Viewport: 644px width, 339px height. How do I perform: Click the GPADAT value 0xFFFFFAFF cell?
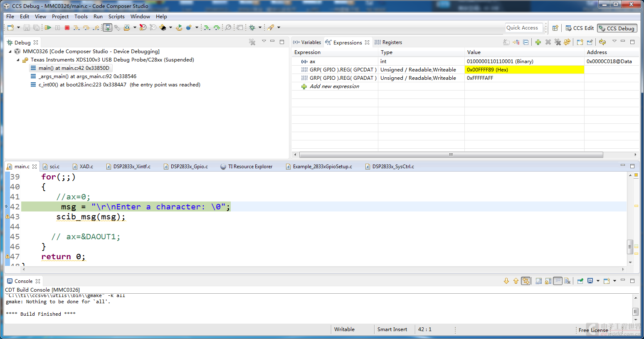tap(524, 78)
